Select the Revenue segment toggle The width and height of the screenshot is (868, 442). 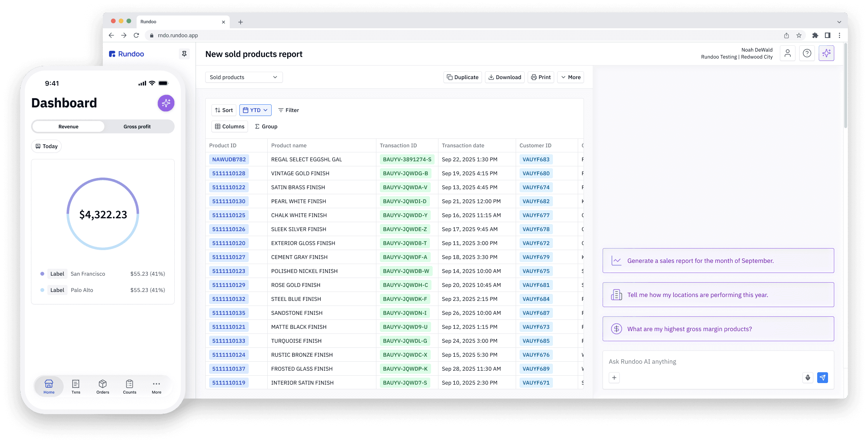tap(68, 127)
